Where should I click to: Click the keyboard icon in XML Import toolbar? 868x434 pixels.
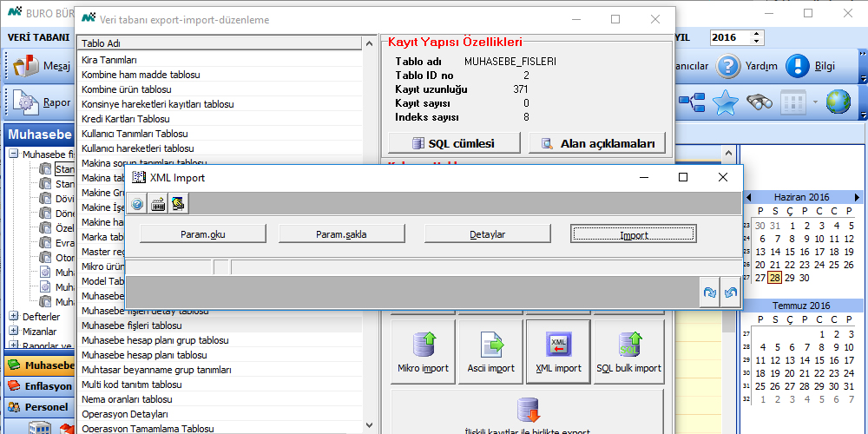(x=158, y=204)
